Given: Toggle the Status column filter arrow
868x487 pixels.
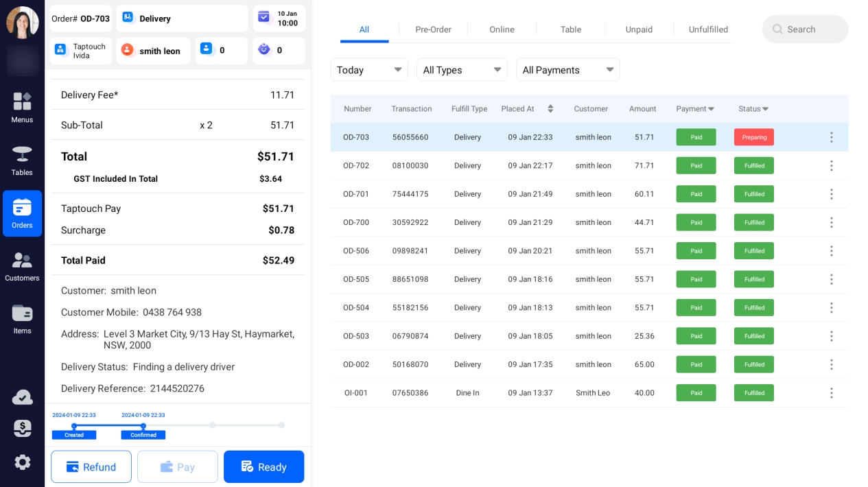Looking at the screenshot, I should (x=765, y=109).
